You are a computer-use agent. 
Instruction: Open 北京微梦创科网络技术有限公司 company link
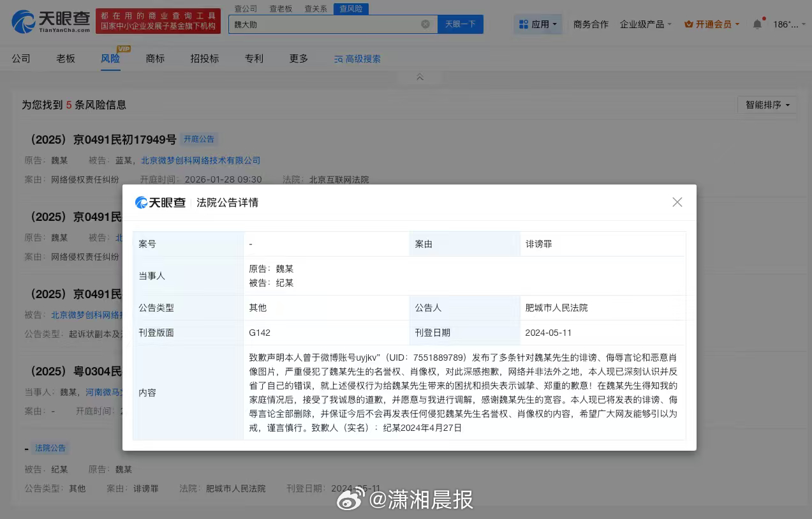(200, 160)
